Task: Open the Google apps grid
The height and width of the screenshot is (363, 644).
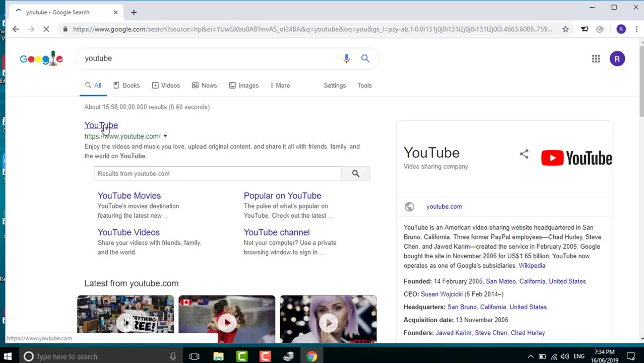Action: 596,59
